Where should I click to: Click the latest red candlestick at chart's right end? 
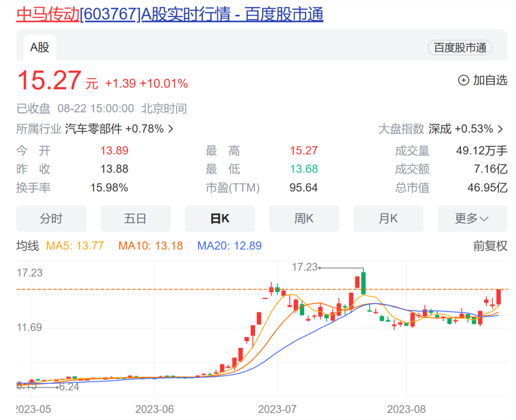[499, 297]
